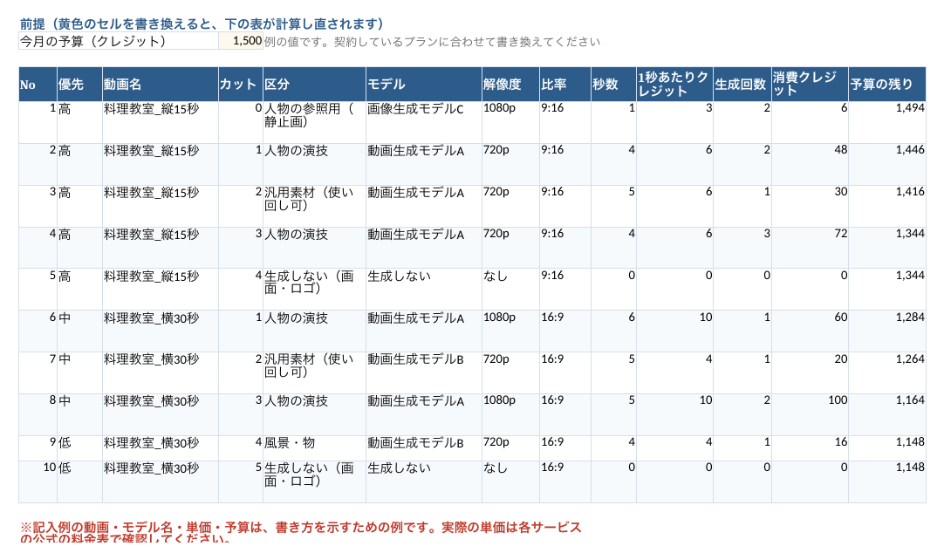The height and width of the screenshot is (560, 944).
Task: Click the remaining budget 1,264 cell
Action: (x=886, y=372)
